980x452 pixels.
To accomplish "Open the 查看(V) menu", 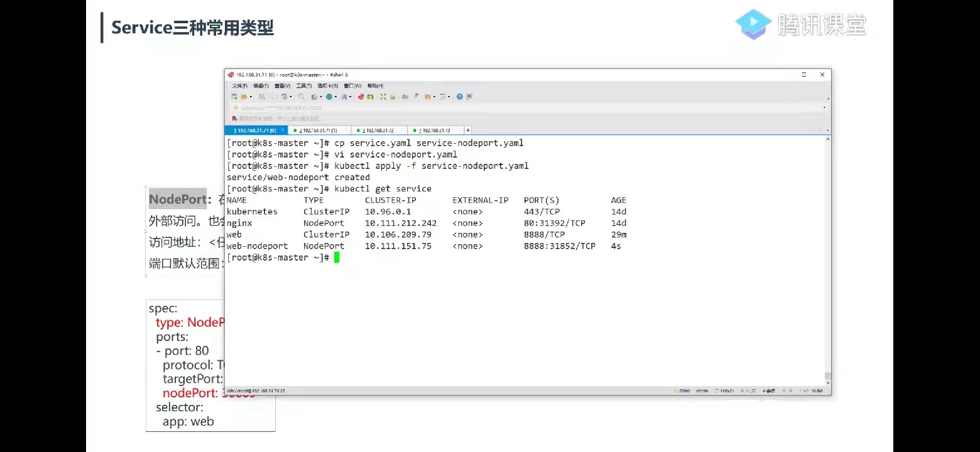I will point(283,86).
